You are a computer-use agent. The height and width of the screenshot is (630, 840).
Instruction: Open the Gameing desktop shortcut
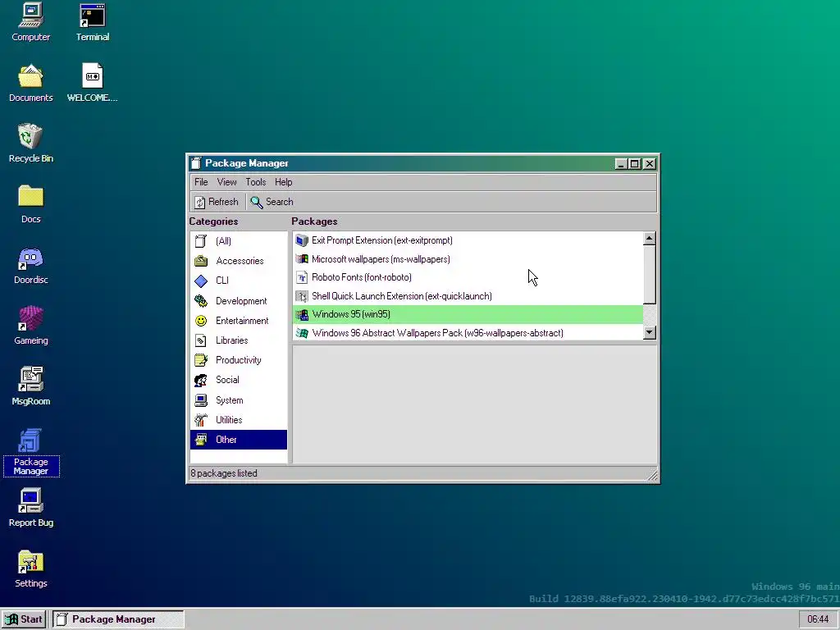pos(30,326)
